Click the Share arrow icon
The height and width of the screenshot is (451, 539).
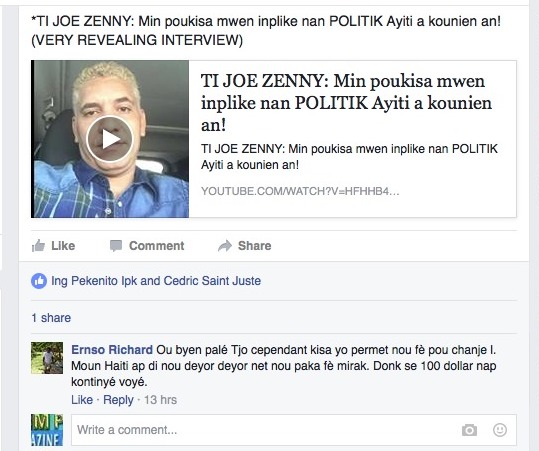pos(225,246)
